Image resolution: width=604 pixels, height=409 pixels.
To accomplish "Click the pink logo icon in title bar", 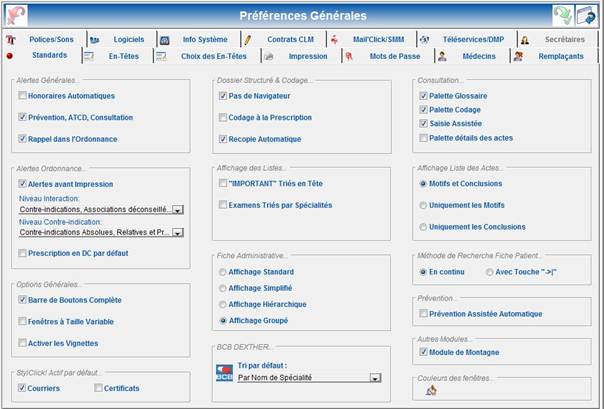I will tap(16, 16).
